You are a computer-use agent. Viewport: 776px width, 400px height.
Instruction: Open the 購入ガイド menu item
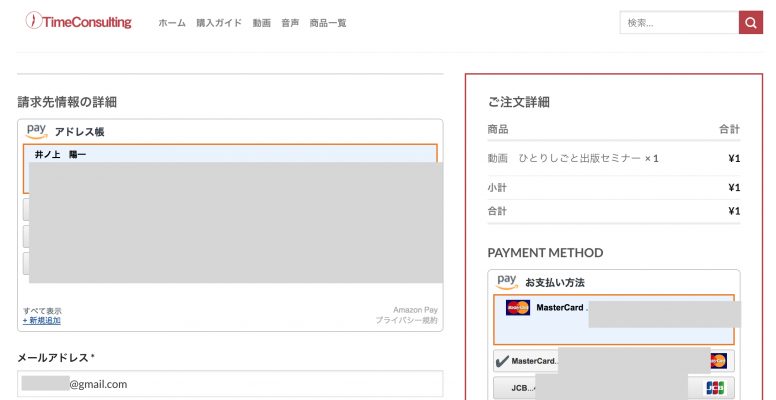click(219, 23)
